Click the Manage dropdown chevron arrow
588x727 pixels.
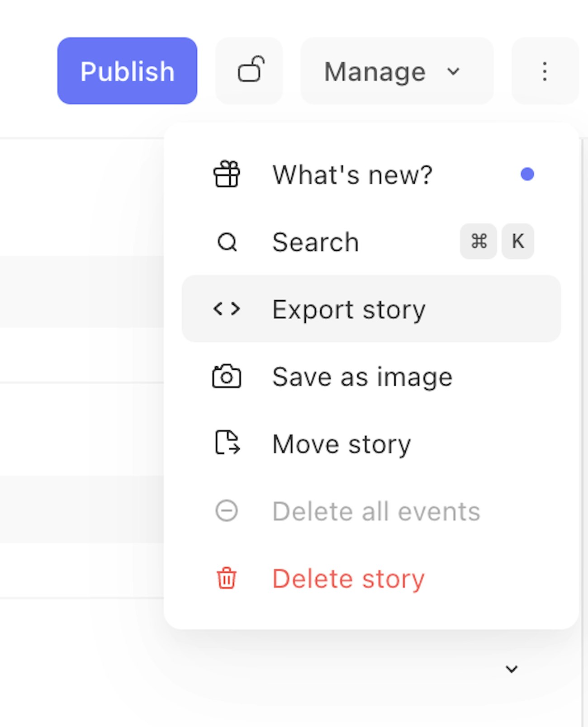click(x=453, y=71)
